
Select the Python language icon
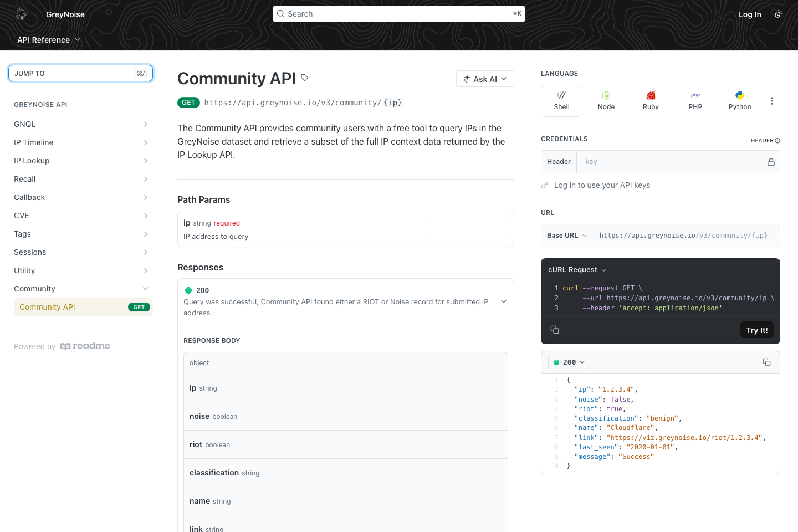[739, 100]
